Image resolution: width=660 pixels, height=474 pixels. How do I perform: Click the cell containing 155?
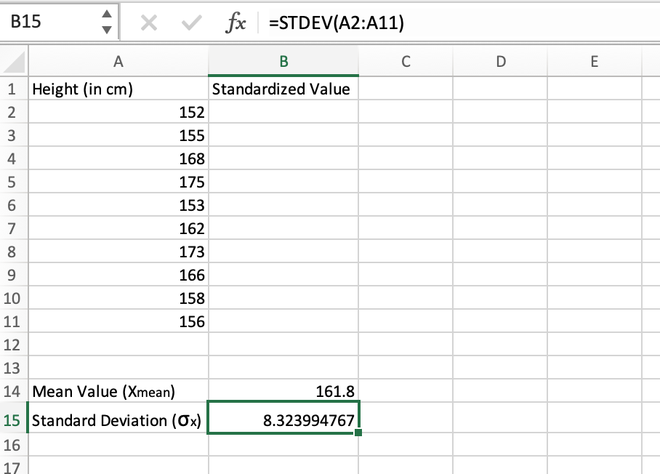click(118, 136)
